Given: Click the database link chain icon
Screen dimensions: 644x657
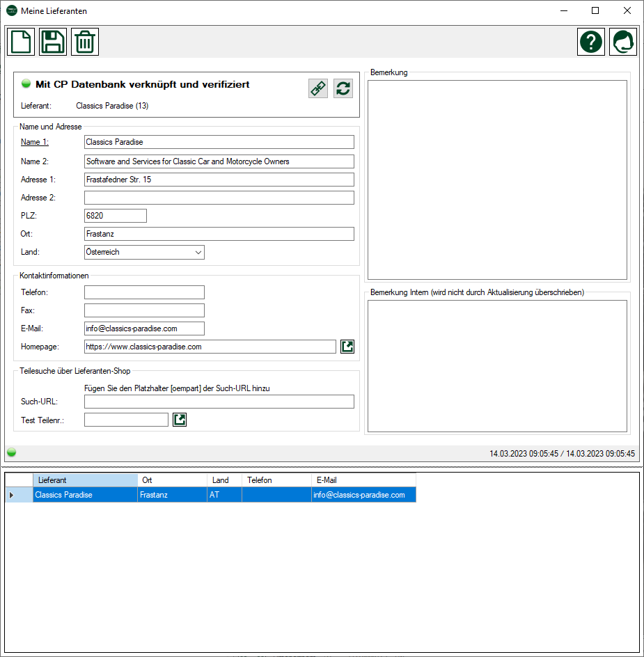Looking at the screenshot, I should tap(318, 88).
